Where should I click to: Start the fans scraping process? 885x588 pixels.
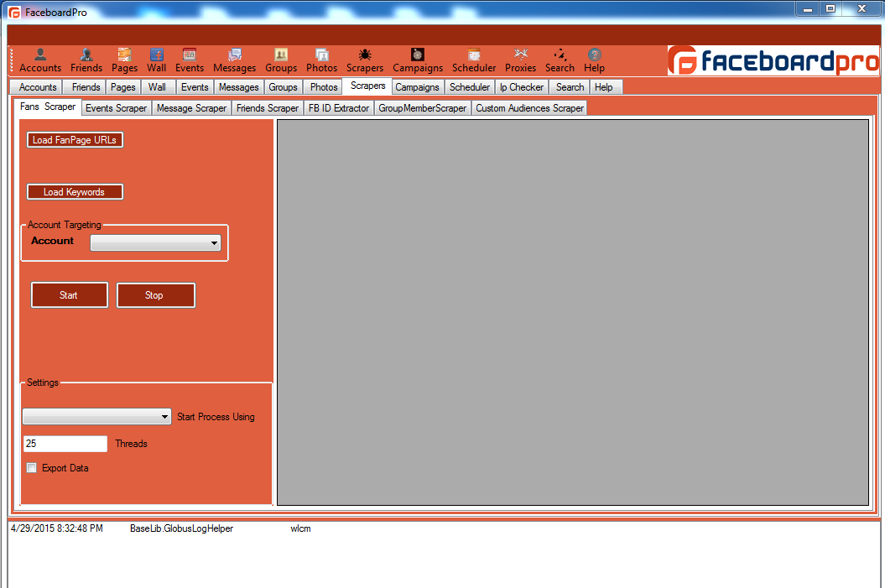tap(70, 295)
